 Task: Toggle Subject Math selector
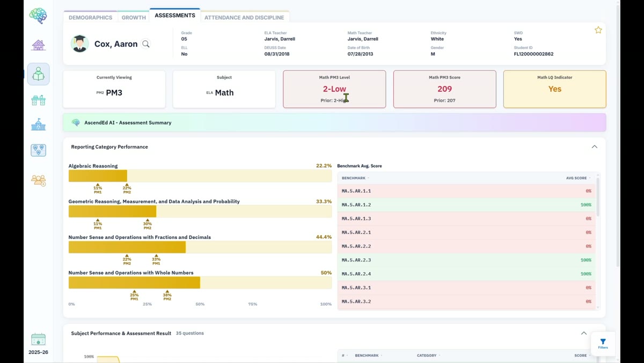click(x=224, y=89)
